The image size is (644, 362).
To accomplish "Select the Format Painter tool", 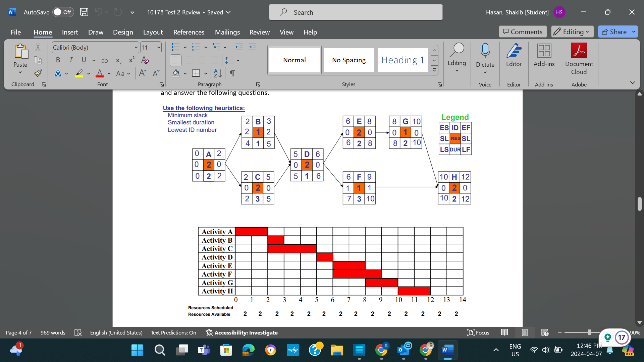I will pyautogui.click(x=38, y=73).
